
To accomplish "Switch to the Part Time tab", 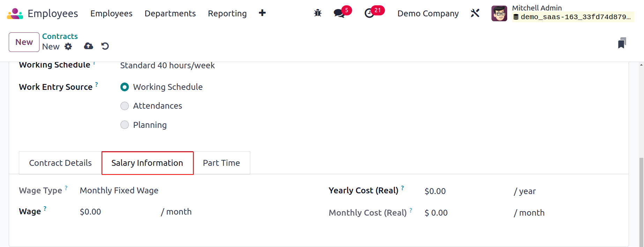I will click(222, 163).
